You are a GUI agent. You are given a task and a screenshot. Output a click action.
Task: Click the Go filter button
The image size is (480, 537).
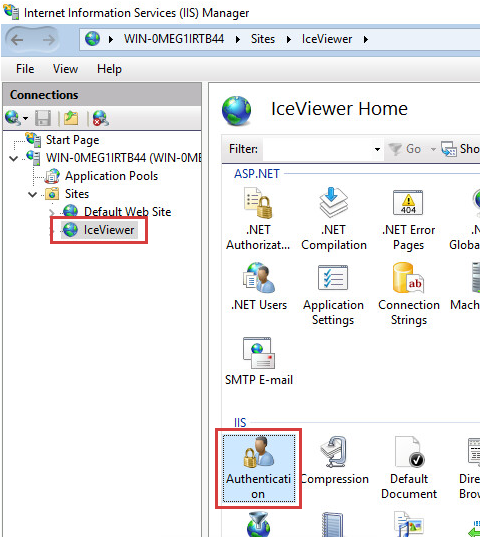pyautogui.click(x=405, y=149)
